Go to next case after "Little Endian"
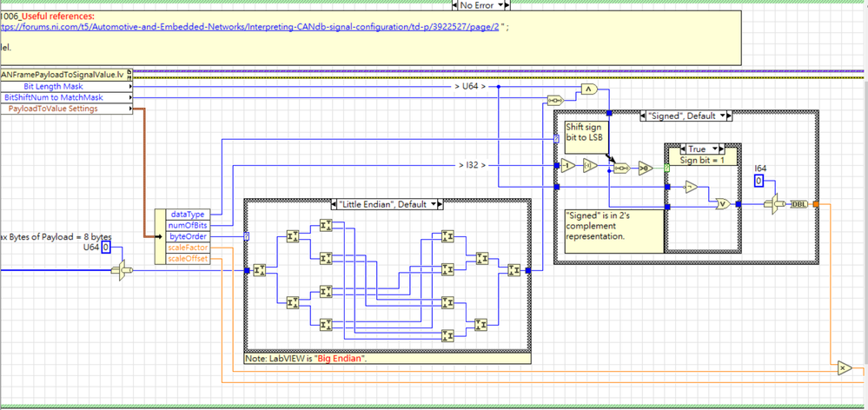This screenshot has height=410, width=868. (438, 204)
